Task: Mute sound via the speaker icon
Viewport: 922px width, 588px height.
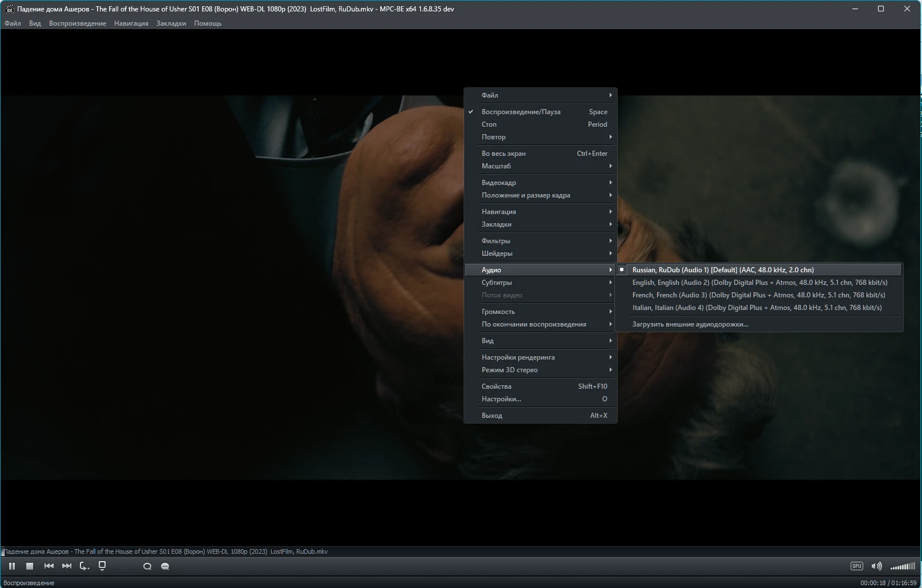Action: click(876, 566)
